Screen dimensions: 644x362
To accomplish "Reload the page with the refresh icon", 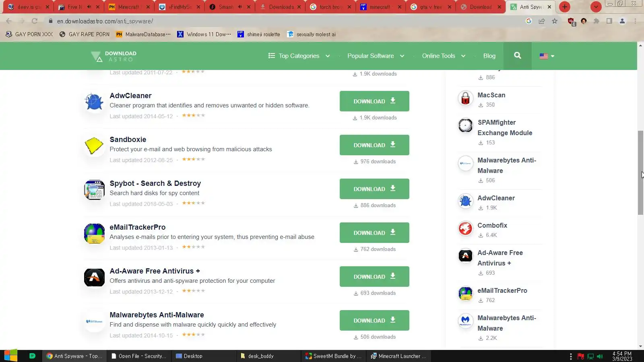I will coord(35,21).
